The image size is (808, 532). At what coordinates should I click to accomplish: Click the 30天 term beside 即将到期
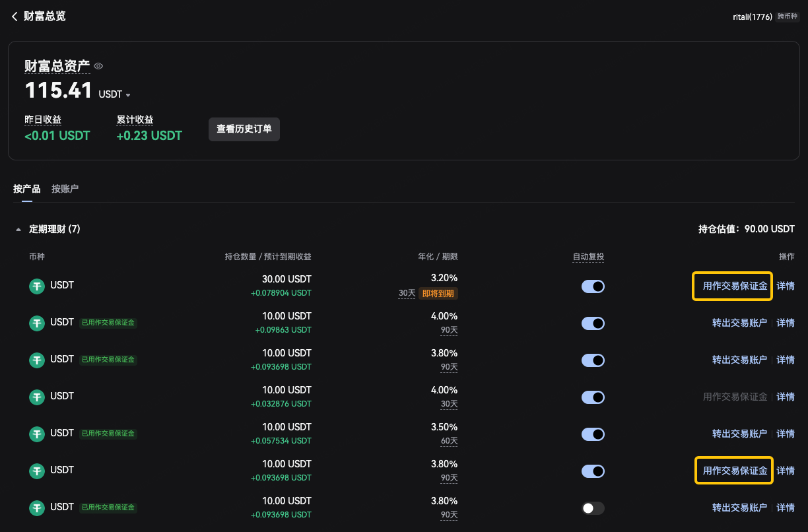(407, 293)
